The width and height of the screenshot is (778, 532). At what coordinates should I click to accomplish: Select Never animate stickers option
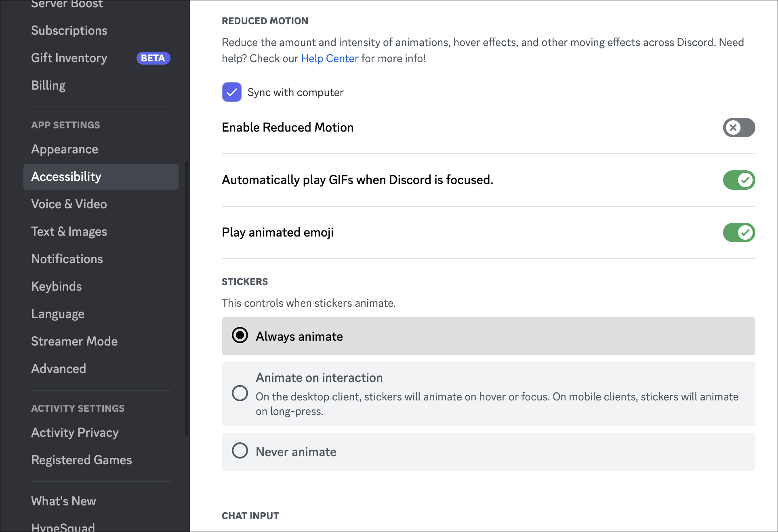pos(241,451)
